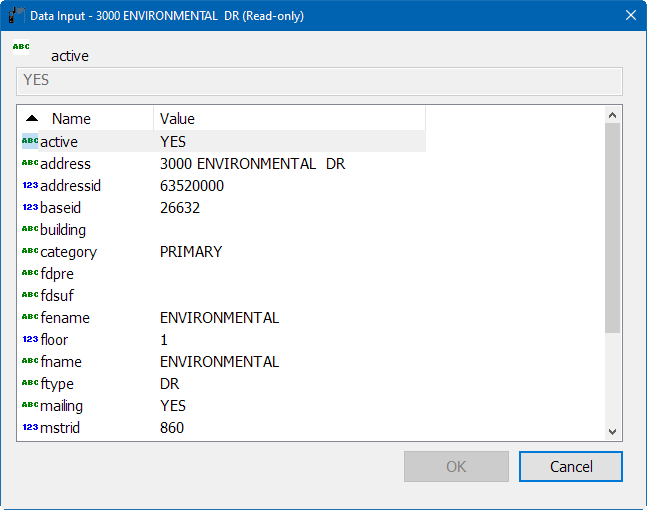
Task: Click the ABC icon beside mailing row
Action: [30, 406]
